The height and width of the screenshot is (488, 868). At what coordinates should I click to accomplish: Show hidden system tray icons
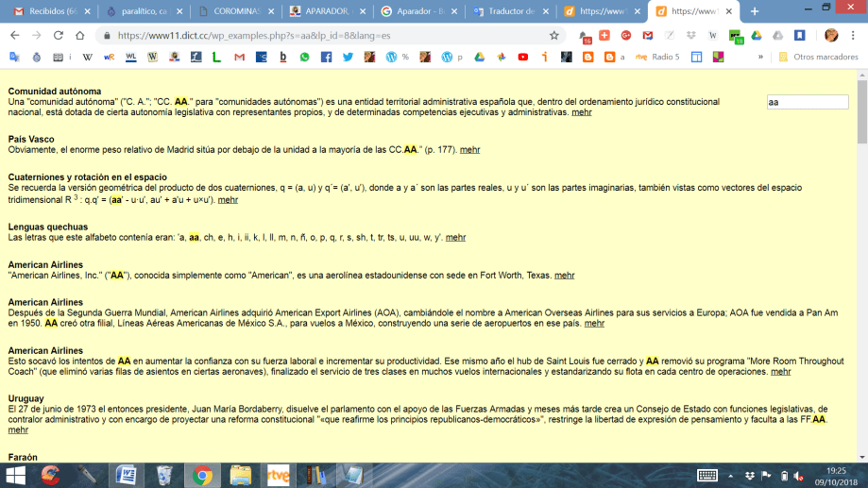tap(732, 475)
